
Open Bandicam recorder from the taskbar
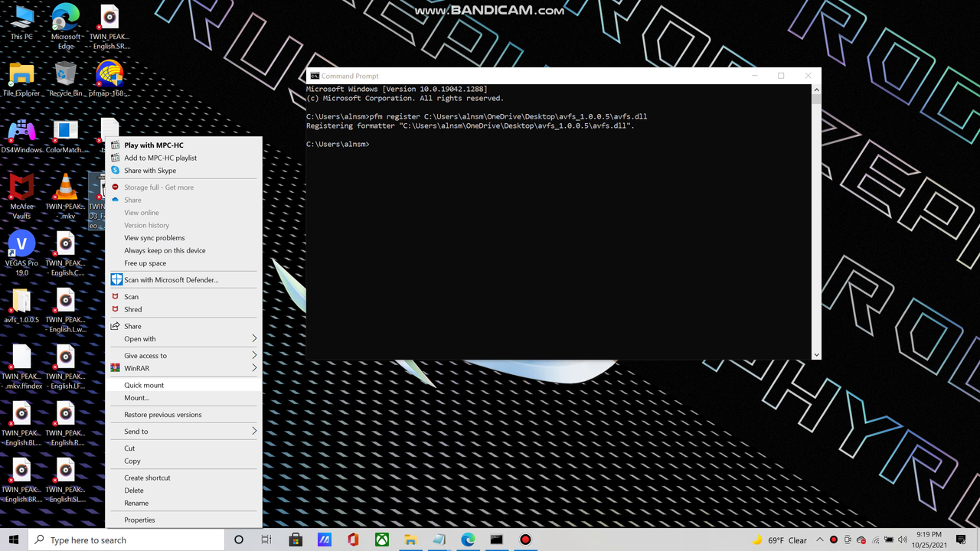pos(525,540)
